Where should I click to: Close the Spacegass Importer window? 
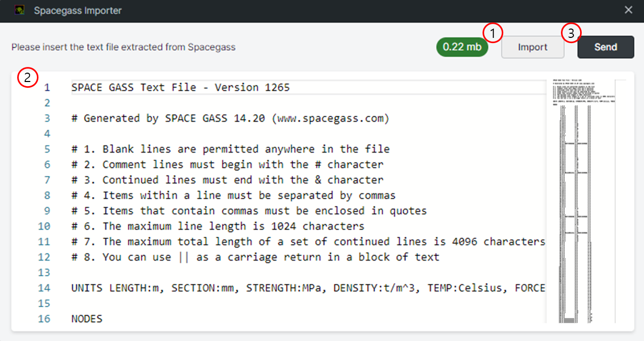point(628,10)
